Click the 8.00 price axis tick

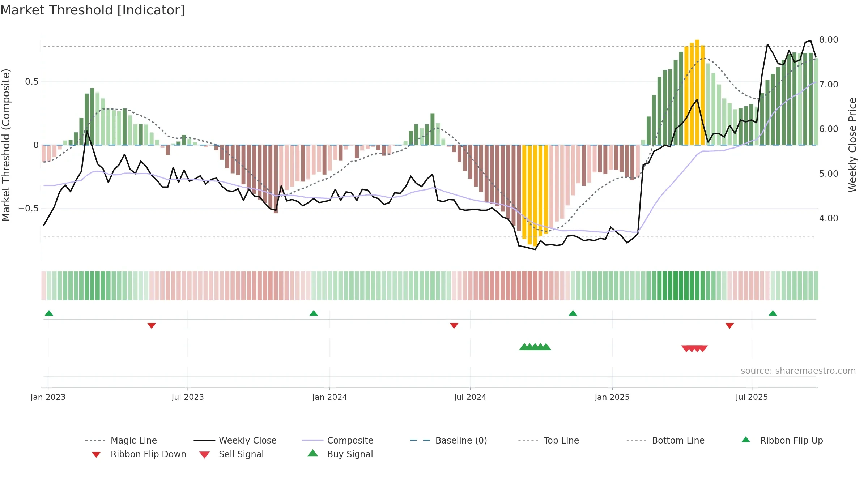(829, 40)
